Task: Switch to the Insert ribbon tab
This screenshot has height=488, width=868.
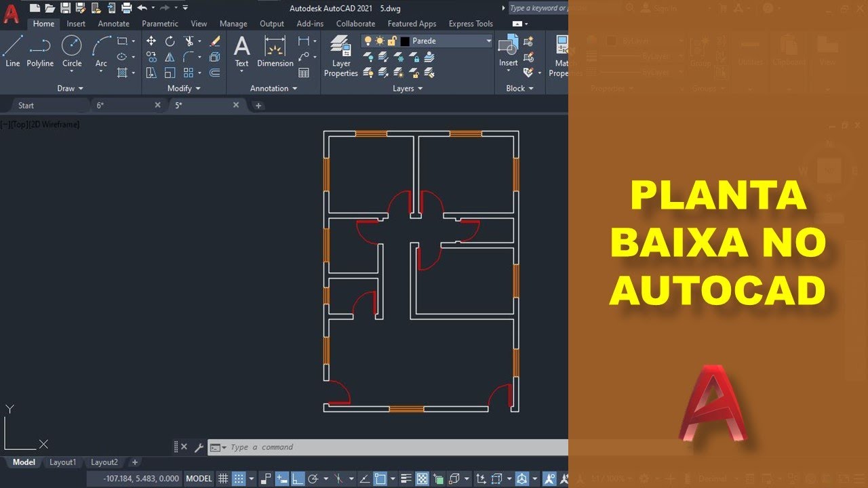Action: pyautogui.click(x=76, y=24)
